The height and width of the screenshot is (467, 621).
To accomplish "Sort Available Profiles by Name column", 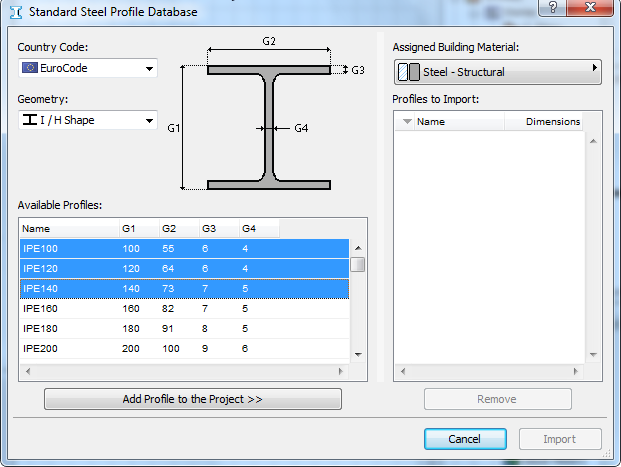I will click(x=69, y=229).
